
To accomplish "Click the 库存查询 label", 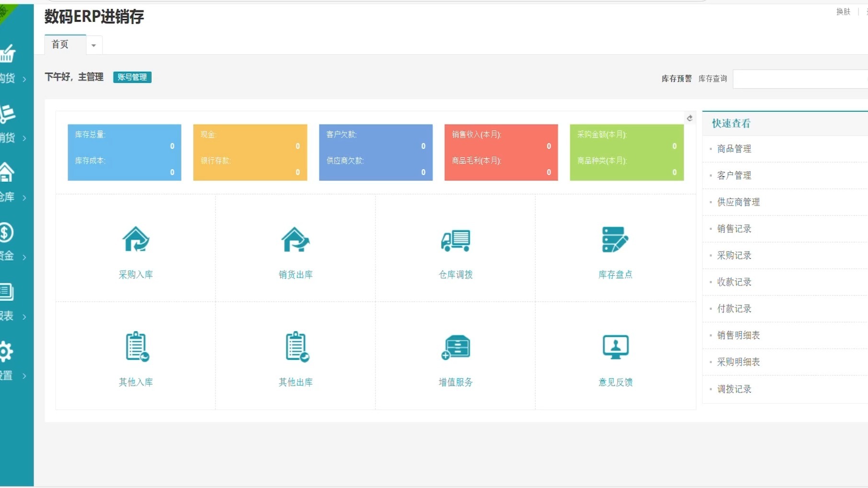I will coord(712,79).
